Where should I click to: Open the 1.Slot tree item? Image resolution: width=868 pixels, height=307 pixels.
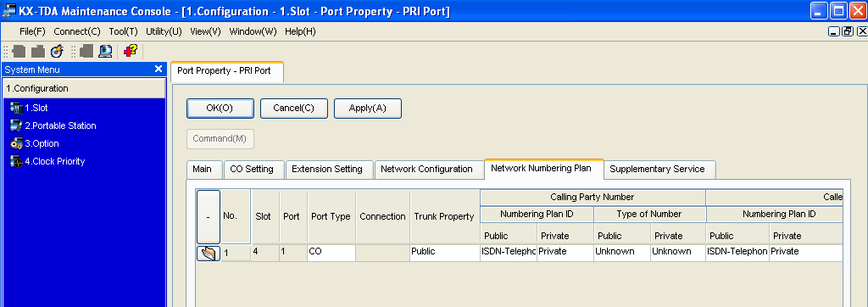(x=36, y=108)
